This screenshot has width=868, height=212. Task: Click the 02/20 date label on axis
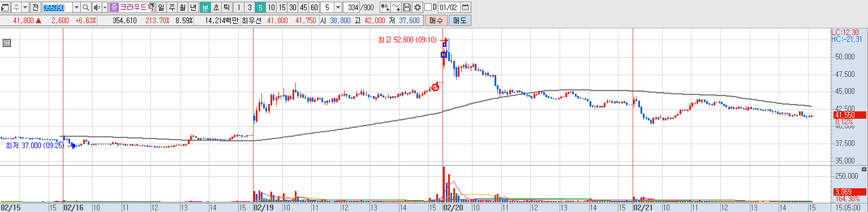pyautogui.click(x=453, y=207)
